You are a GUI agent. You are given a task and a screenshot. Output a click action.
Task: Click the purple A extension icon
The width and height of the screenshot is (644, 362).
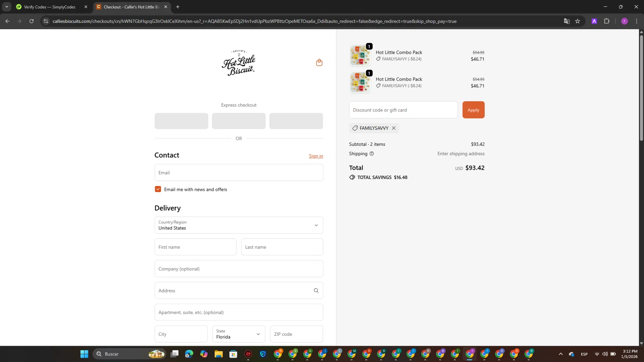click(594, 21)
